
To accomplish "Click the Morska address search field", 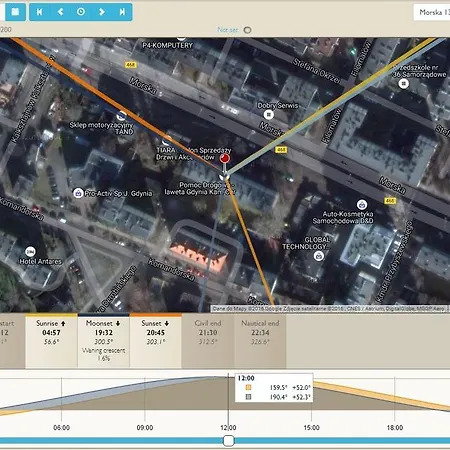I will tap(432, 13).
